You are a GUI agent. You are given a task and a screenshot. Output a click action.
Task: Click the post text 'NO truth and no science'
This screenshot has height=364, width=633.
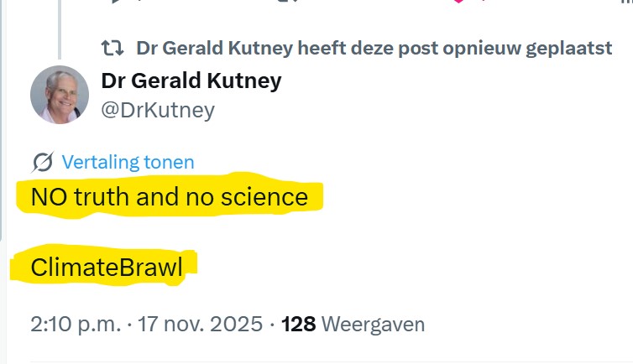[169, 197]
